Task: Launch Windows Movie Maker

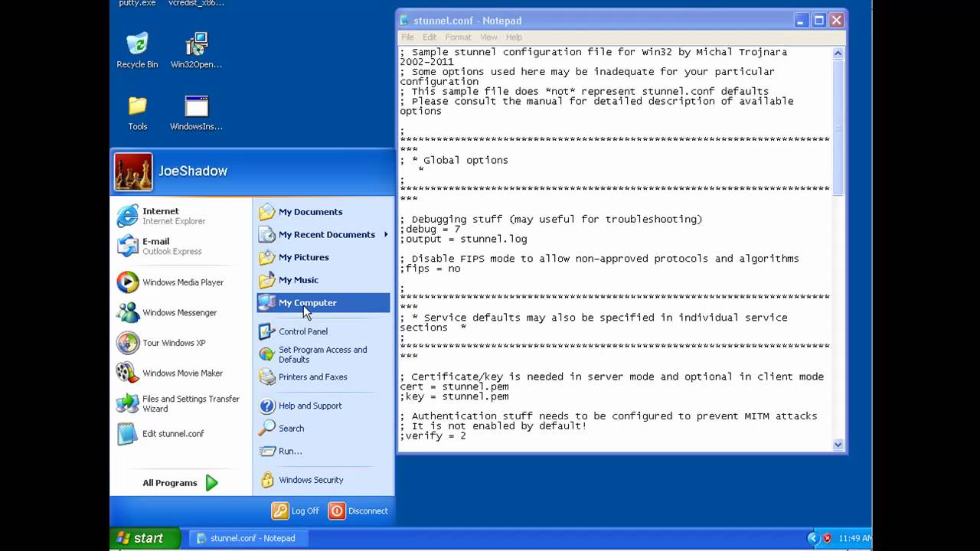Action: (182, 373)
